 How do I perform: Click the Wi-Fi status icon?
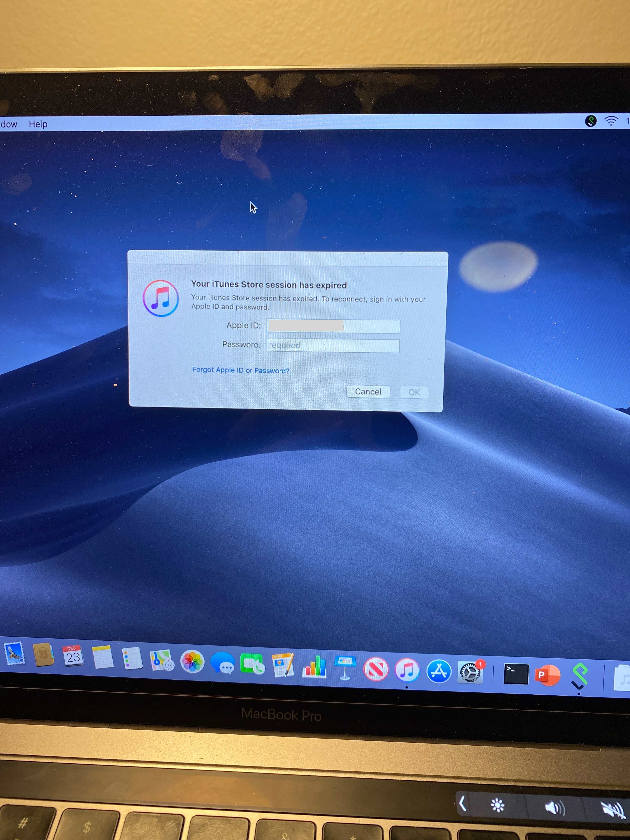tap(611, 121)
